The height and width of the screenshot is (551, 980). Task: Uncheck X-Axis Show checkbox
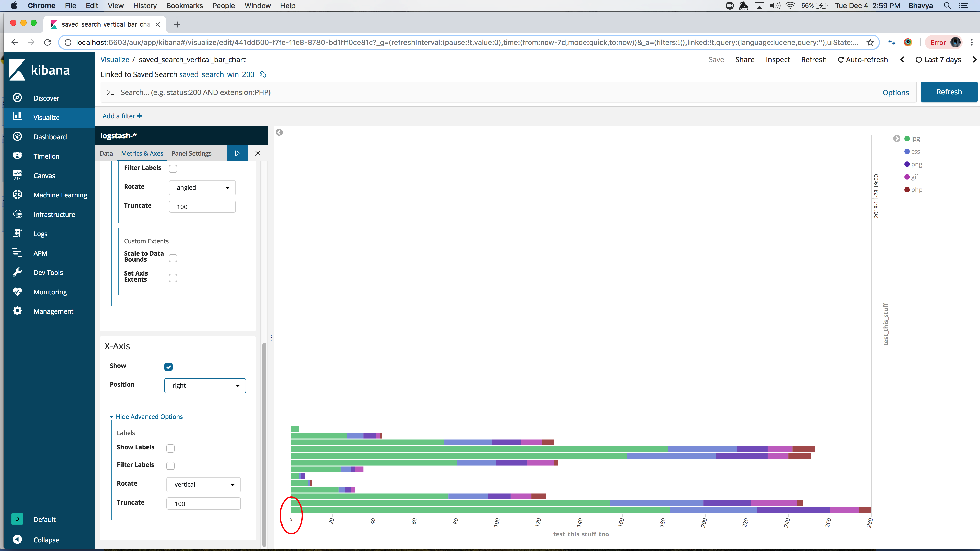point(168,367)
